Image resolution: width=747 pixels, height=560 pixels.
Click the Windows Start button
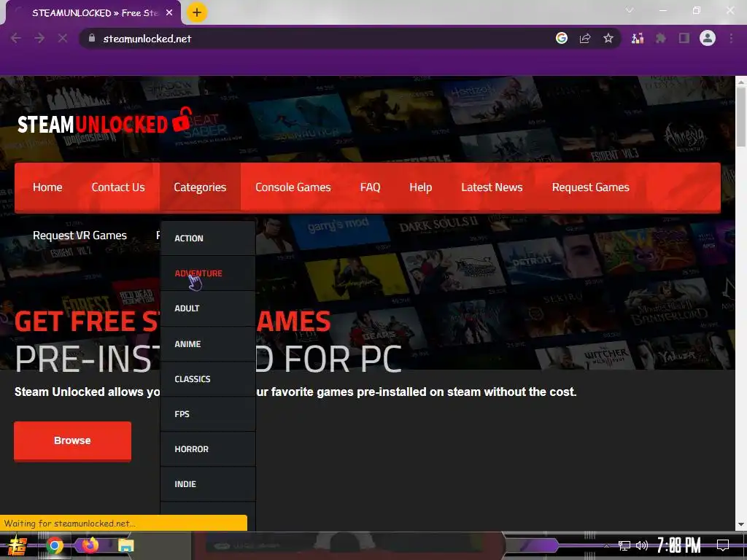(x=17, y=545)
